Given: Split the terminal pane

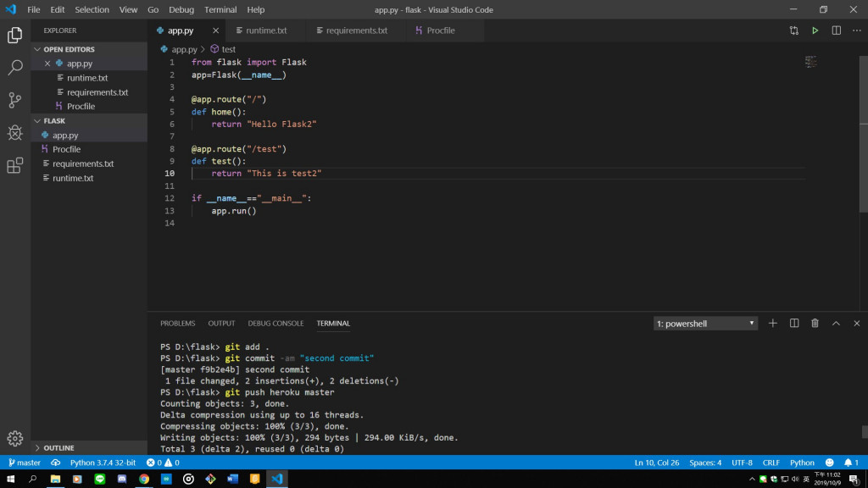Looking at the screenshot, I should coord(793,323).
